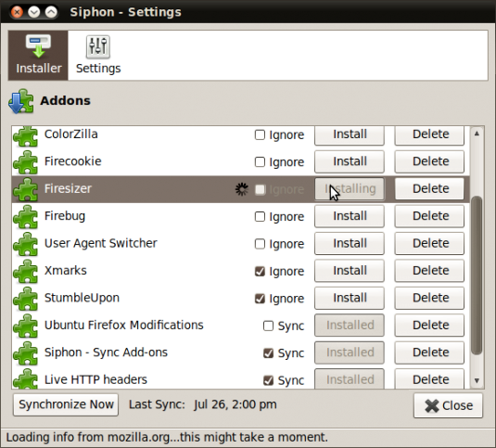Check Ignore for User Agent Switcher

[260, 244]
